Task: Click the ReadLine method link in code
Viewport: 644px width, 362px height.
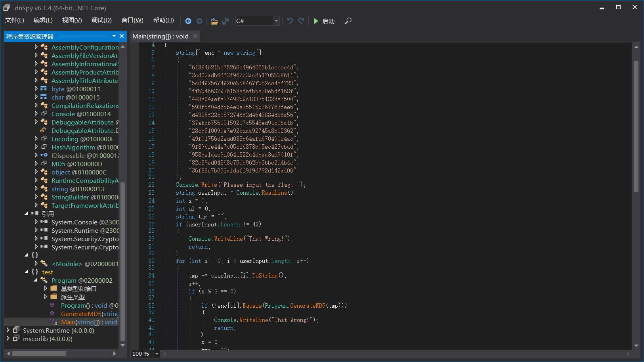Action: pos(274,193)
